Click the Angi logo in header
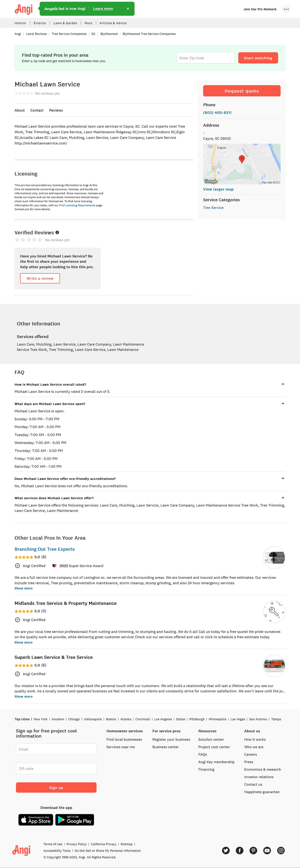 point(24,9)
